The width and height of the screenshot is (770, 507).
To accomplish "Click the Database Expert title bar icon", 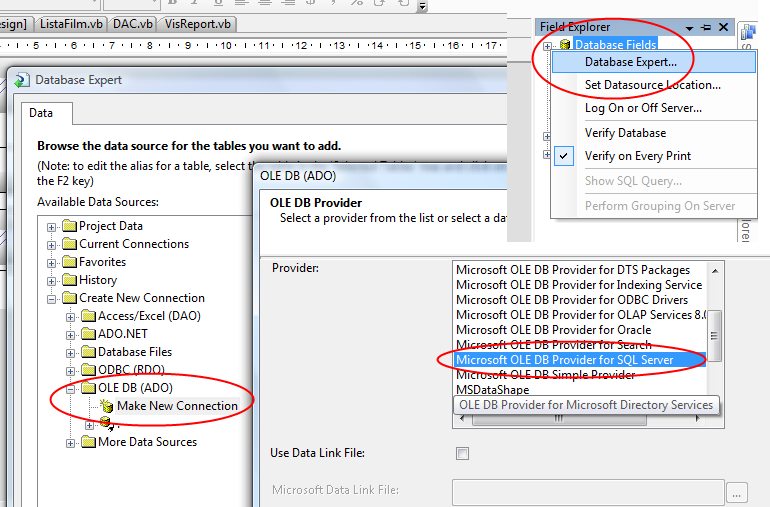I will coord(22,80).
